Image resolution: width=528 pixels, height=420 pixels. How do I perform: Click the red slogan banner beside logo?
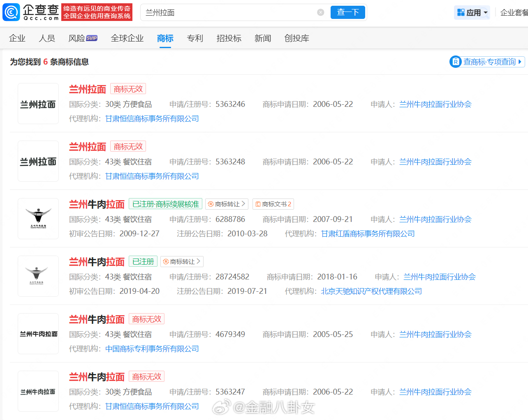click(97, 12)
